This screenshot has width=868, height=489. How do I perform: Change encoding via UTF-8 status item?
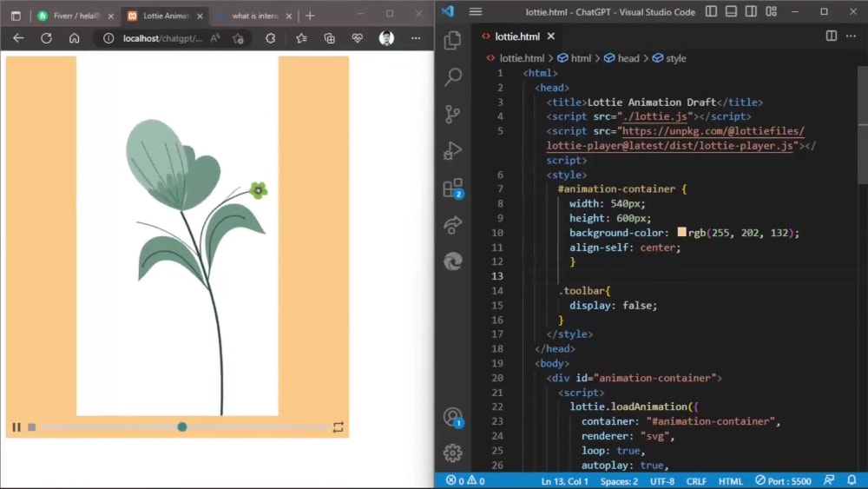coord(662,481)
